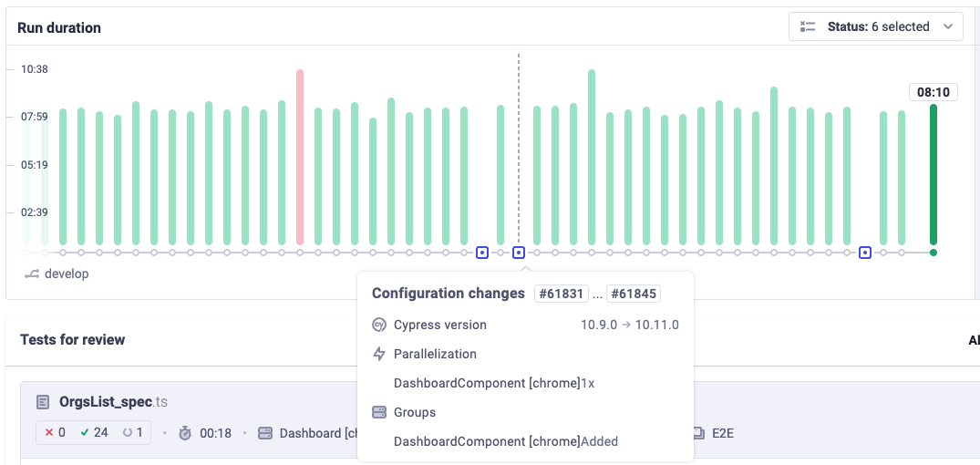Click the rightmost square configuration change marker
Image resolution: width=980 pixels, height=465 pixels.
[x=865, y=253]
